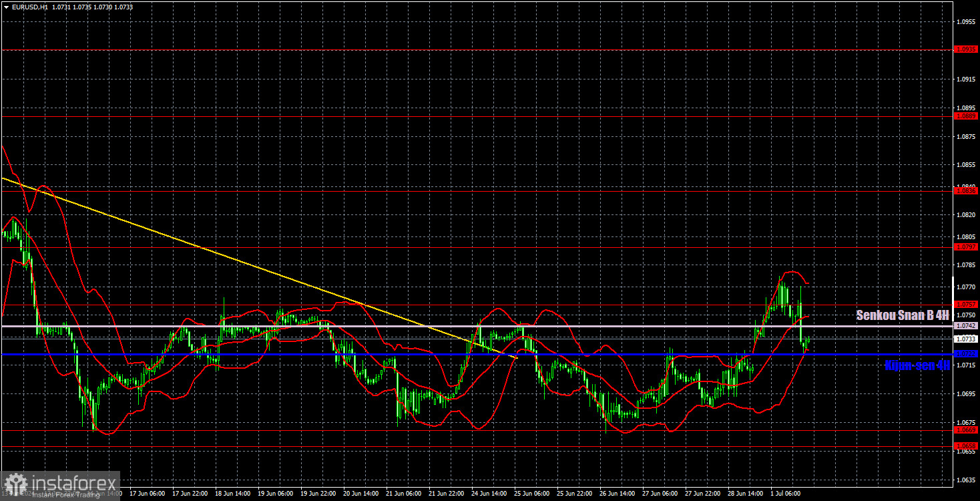Click the small triangle before EURUSD,H1 title
Image resolution: width=980 pixels, height=501 pixels.
[x=6, y=6]
